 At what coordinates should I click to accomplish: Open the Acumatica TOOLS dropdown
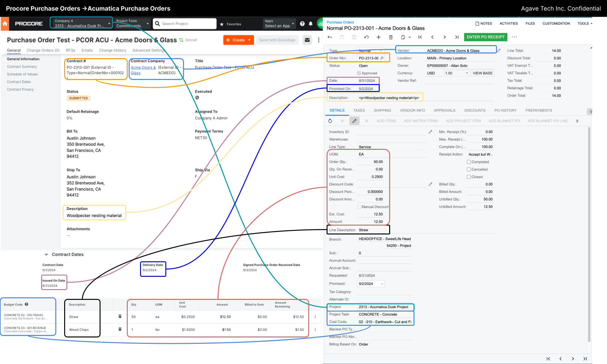(585, 23)
